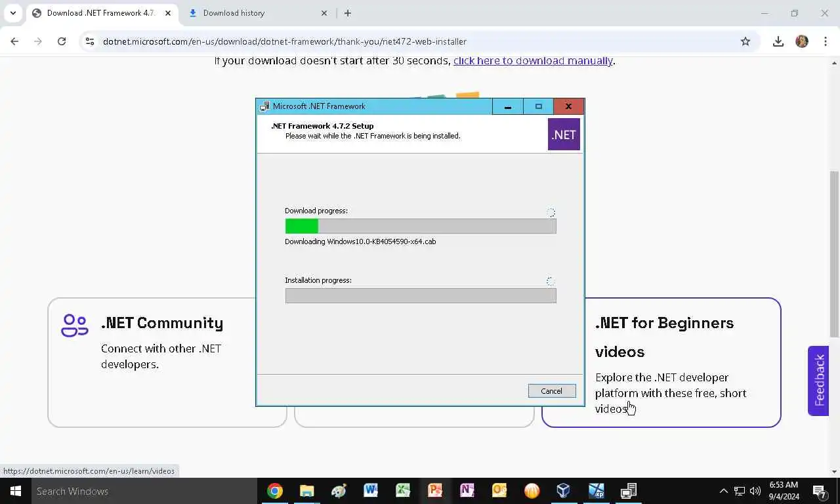This screenshot has height=504, width=840.
Task: Open the Chrome three-dot menu
Action: 825,41
